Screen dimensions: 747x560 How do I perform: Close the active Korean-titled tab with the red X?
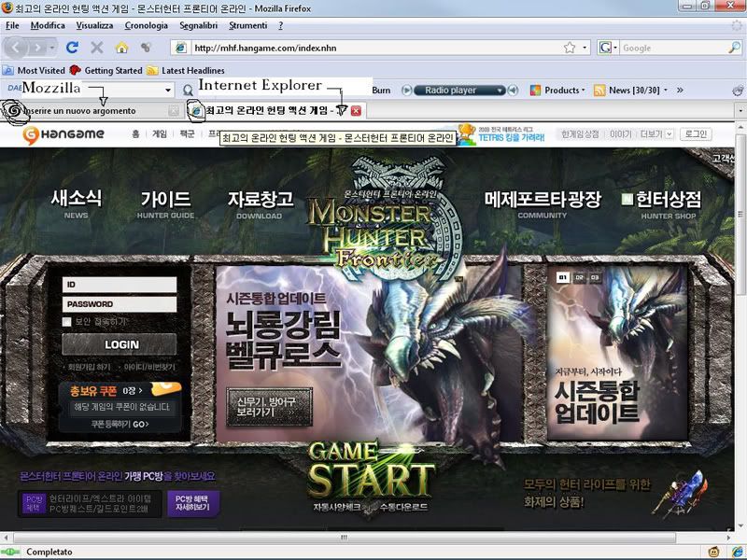click(x=356, y=111)
